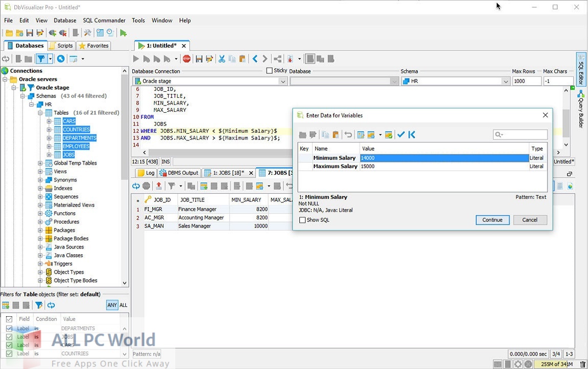The height and width of the screenshot is (369, 588).
Task: Enable the Sticky checkbox
Action: pos(269,71)
